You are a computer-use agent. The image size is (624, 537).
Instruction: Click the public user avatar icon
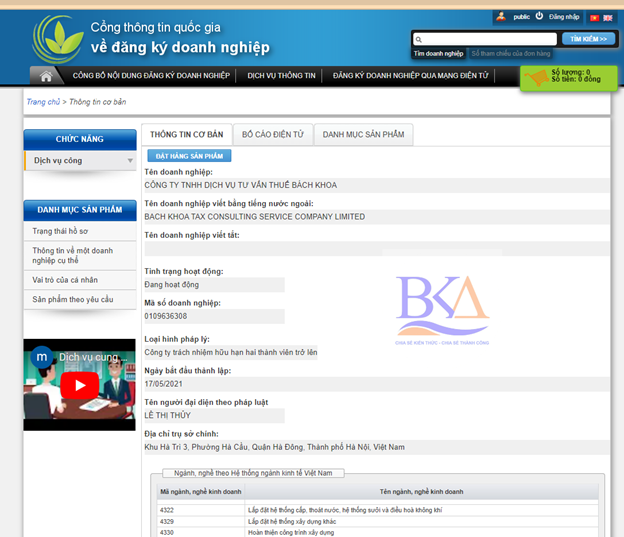click(x=501, y=17)
